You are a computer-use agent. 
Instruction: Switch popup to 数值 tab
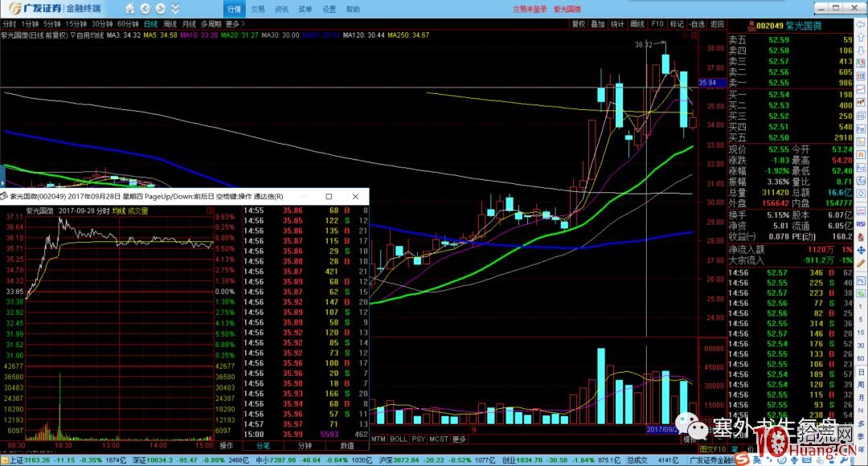click(347, 446)
